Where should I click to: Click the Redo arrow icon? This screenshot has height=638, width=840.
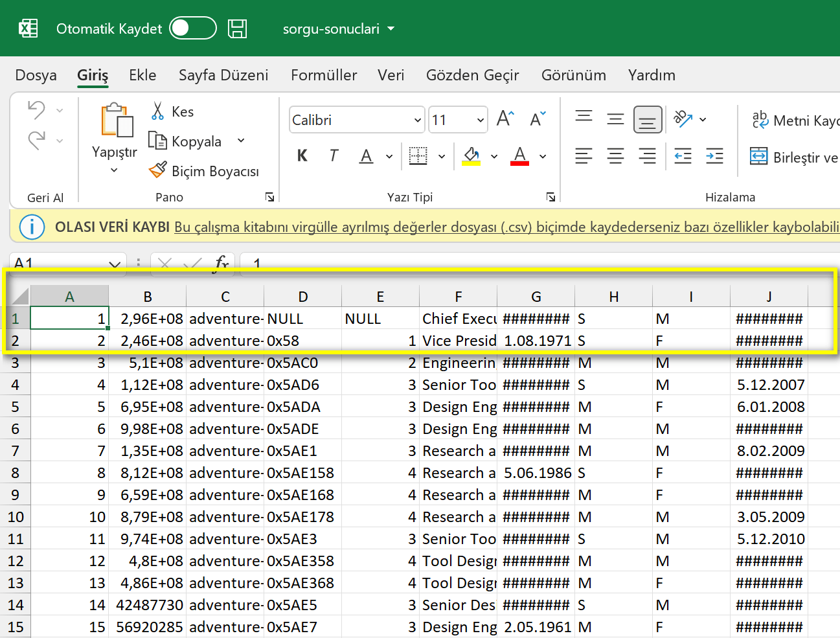[36, 140]
